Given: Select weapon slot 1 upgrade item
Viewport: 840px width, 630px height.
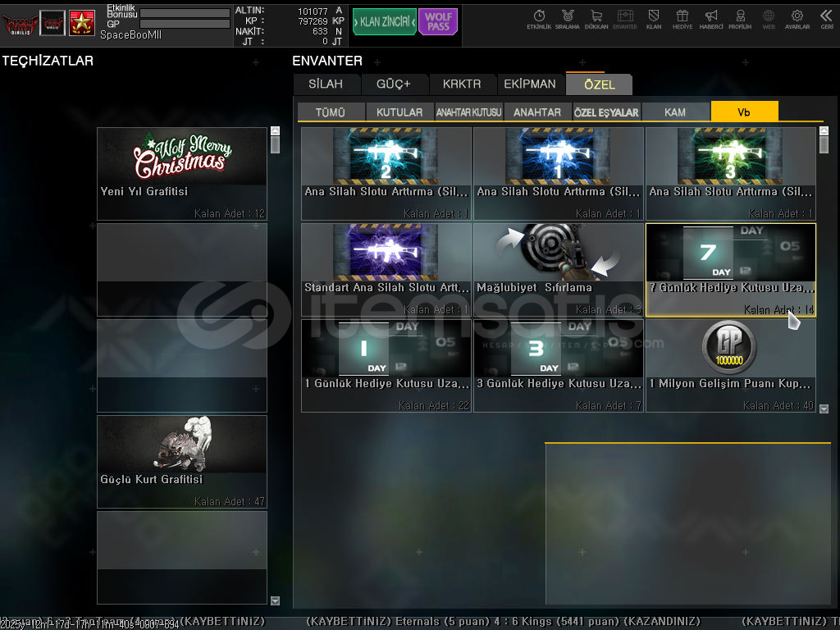Looking at the screenshot, I should [x=559, y=174].
